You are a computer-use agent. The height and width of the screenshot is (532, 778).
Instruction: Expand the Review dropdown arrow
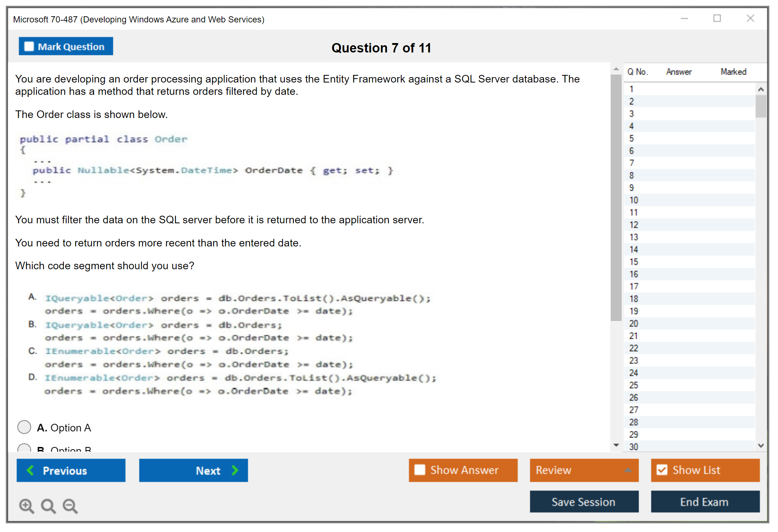(628, 470)
